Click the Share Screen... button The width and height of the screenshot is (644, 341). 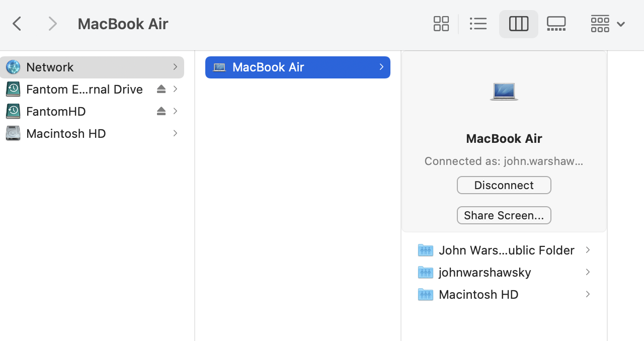coord(504,215)
